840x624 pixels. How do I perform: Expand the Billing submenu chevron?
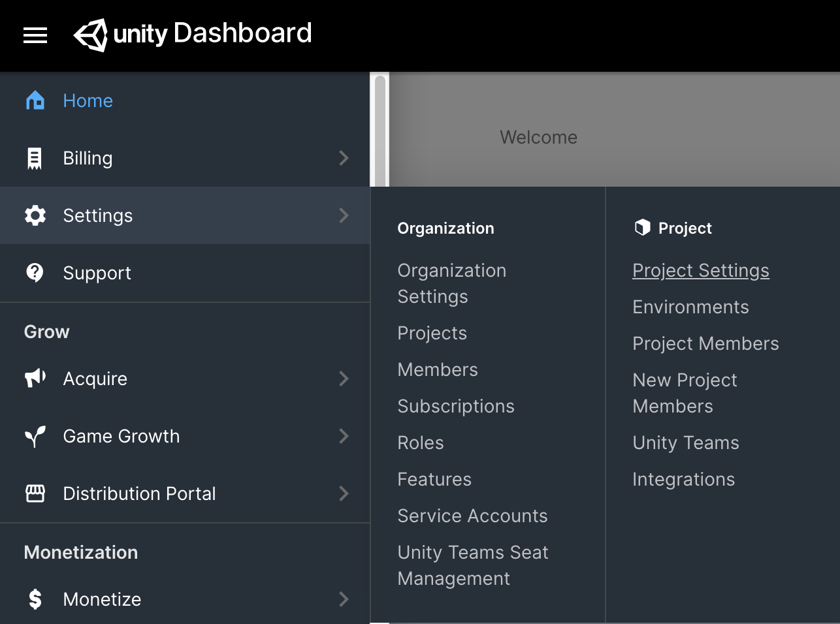click(344, 158)
